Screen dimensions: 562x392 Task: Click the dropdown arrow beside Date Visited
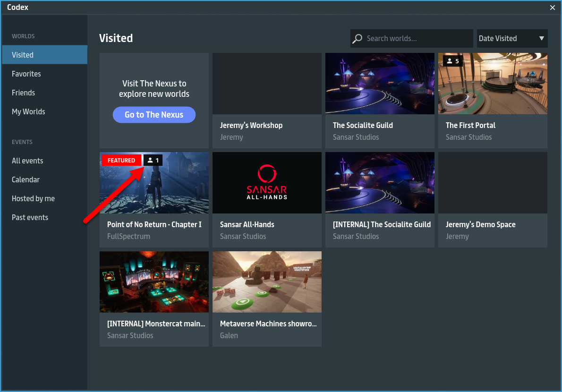[542, 39]
